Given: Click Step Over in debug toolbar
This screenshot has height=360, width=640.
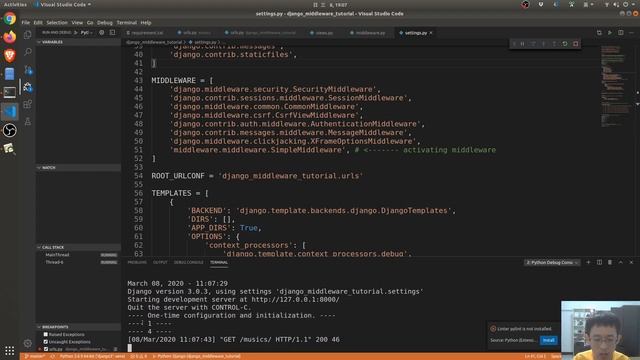Looking at the screenshot, I should pos(533,44).
